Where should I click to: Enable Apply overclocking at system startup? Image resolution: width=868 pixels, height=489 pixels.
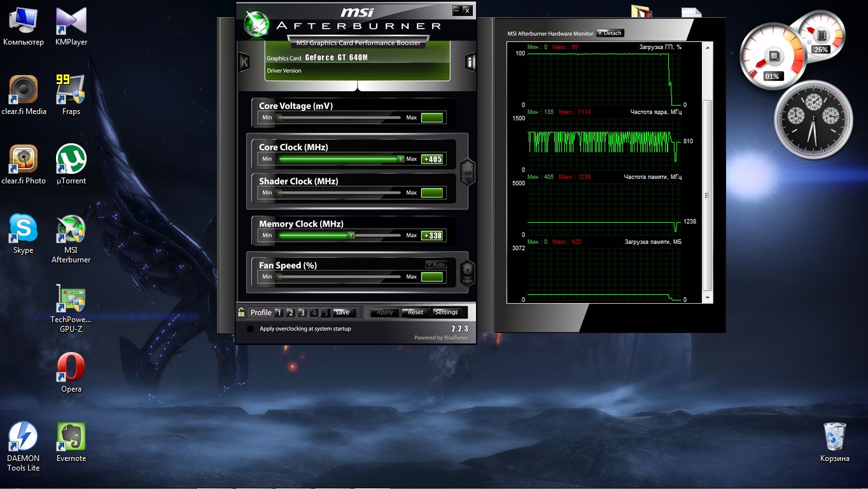pos(250,329)
